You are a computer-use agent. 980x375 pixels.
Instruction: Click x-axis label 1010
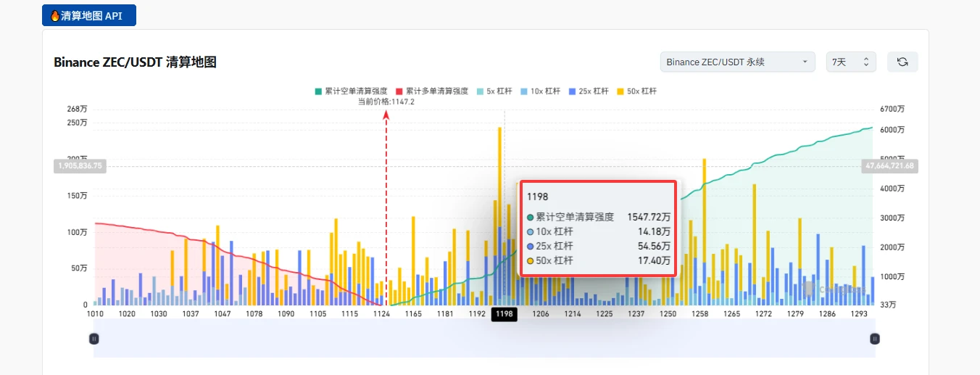click(x=96, y=314)
